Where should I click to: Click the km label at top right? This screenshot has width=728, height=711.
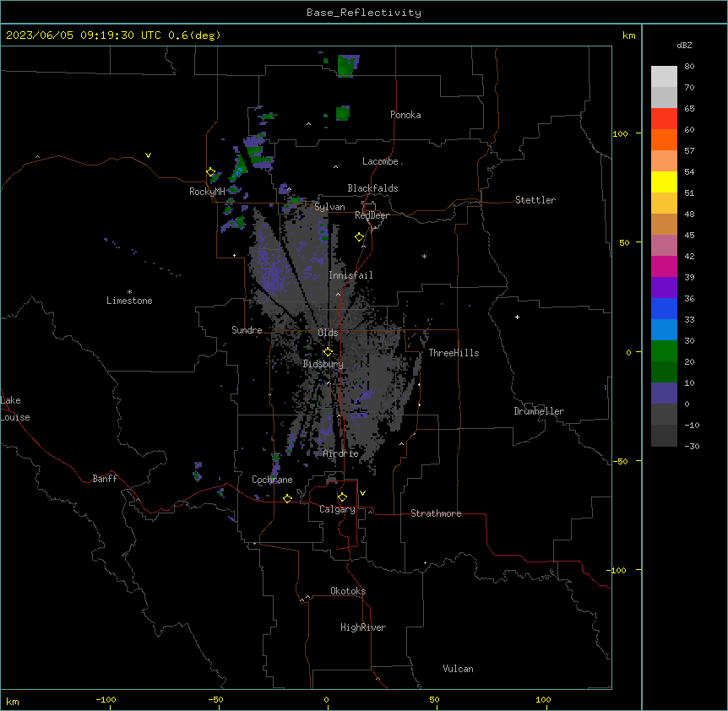pos(629,35)
